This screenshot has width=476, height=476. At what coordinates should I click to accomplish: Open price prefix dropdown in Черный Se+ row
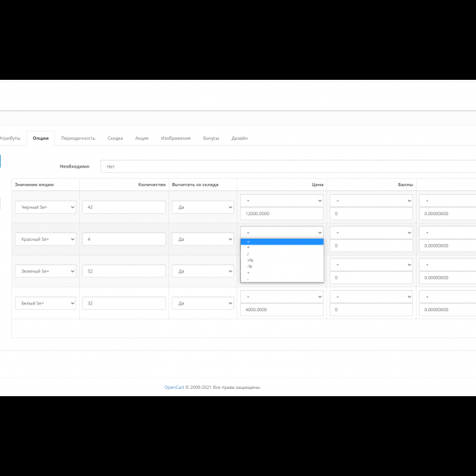click(282, 201)
